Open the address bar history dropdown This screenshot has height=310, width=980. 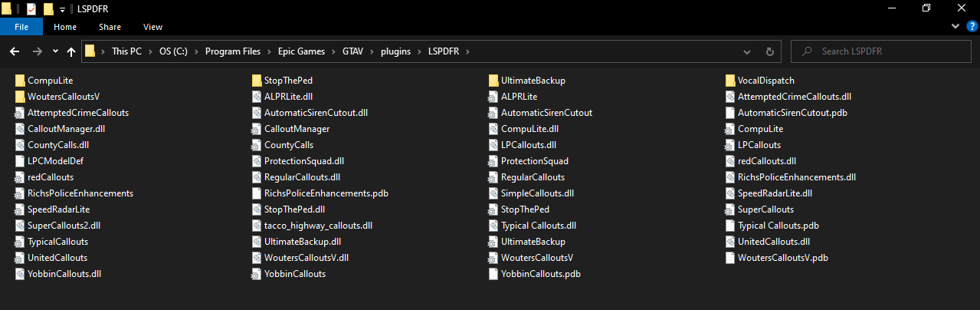(747, 51)
